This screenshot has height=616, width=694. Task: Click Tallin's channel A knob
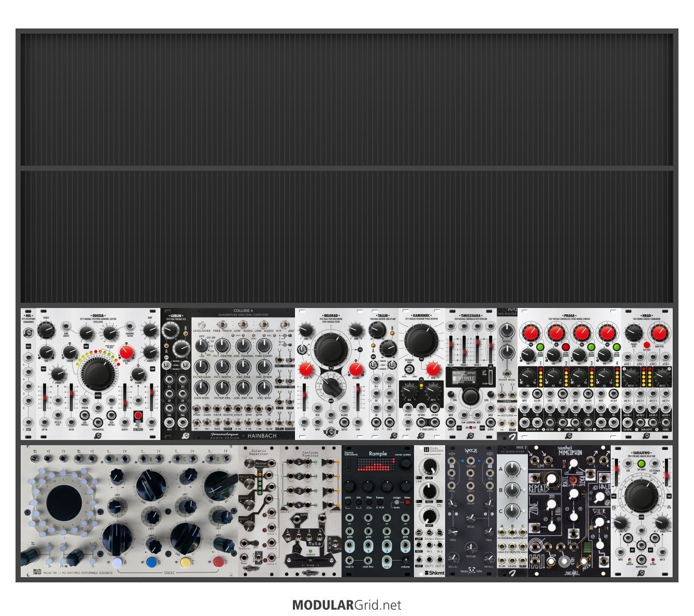pos(376,330)
